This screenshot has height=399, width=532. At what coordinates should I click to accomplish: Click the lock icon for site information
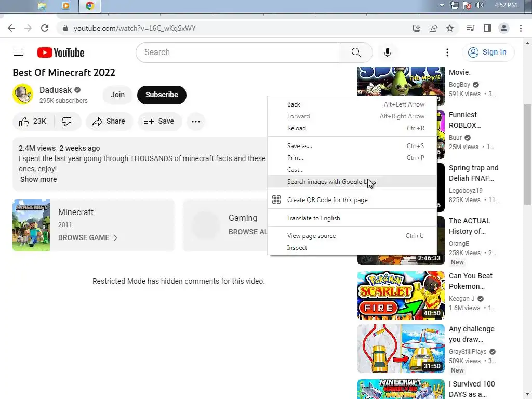(x=65, y=28)
